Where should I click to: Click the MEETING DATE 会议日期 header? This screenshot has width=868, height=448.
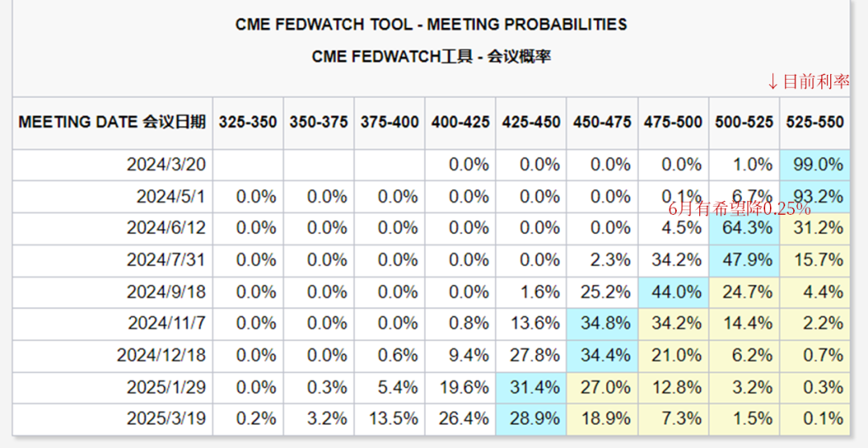(x=113, y=123)
